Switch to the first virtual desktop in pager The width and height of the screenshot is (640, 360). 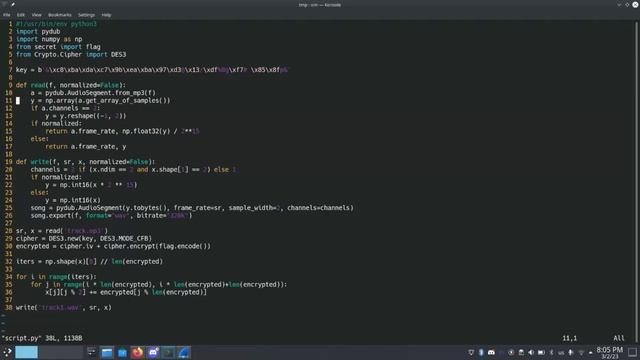click(27, 352)
